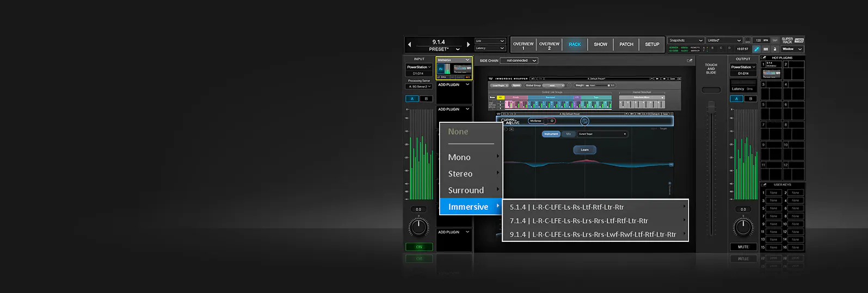868x293 pixels.
Task: Switch to the RACK tab
Action: [575, 45]
